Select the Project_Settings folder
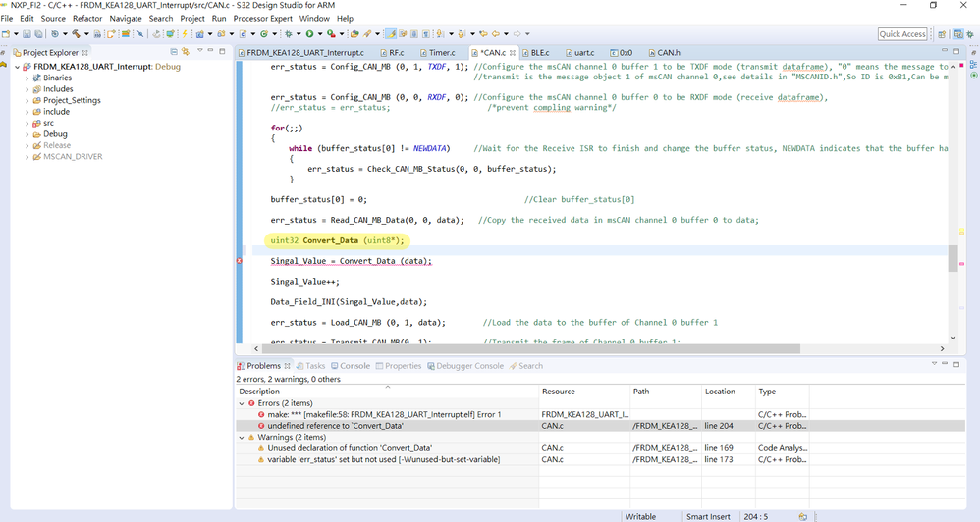 67,100
